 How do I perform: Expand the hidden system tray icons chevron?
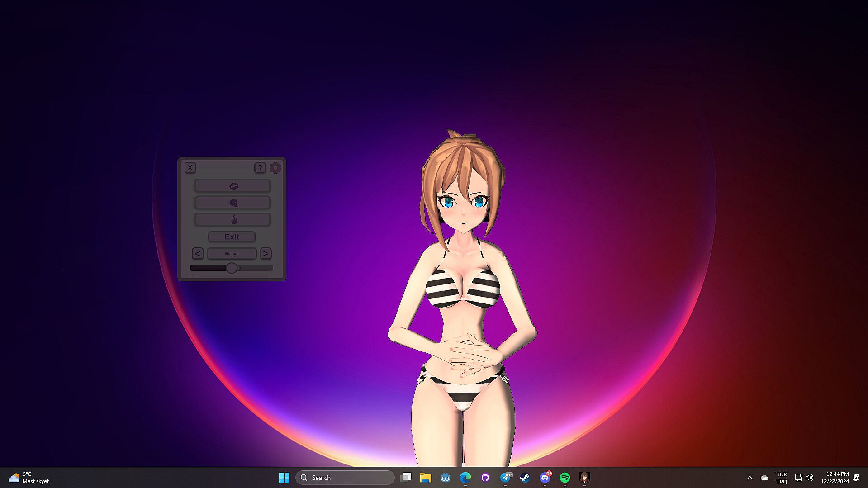749,478
